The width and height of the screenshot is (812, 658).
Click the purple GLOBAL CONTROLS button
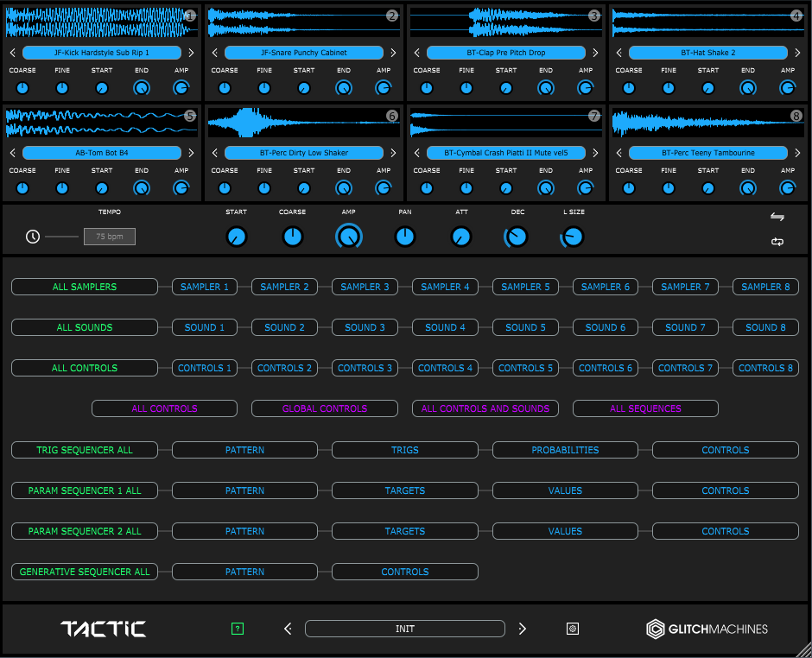coord(325,408)
